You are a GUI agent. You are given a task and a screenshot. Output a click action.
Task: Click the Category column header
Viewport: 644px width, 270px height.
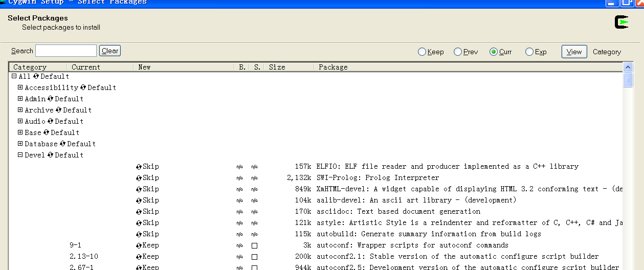tap(38, 67)
